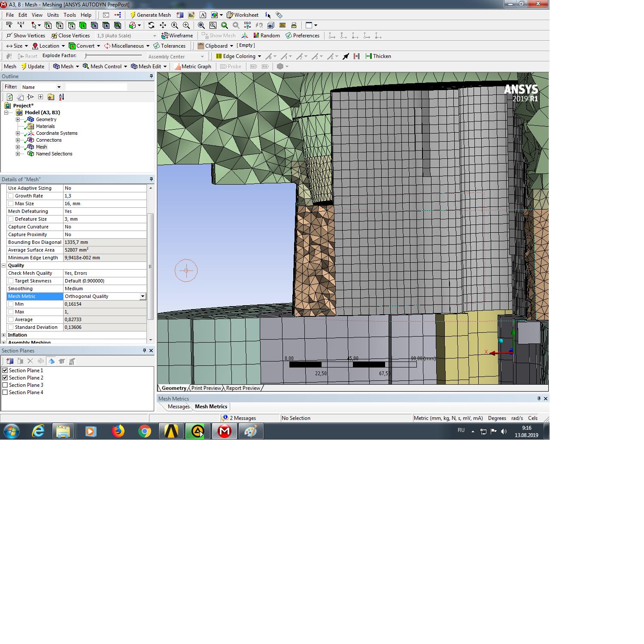Screen dimensions: 644x644
Task: Click the Thicken edge display tool
Action: (378, 56)
